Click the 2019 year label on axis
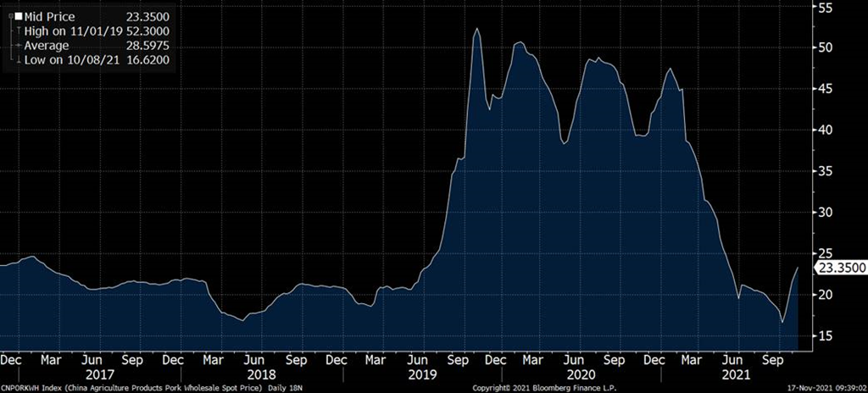The image size is (868, 393). (421, 373)
